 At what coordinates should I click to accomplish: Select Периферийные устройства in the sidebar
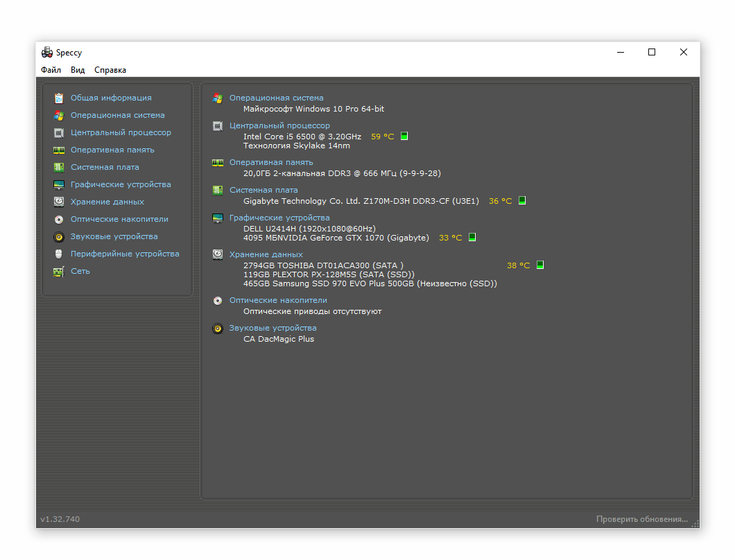(125, 254)
